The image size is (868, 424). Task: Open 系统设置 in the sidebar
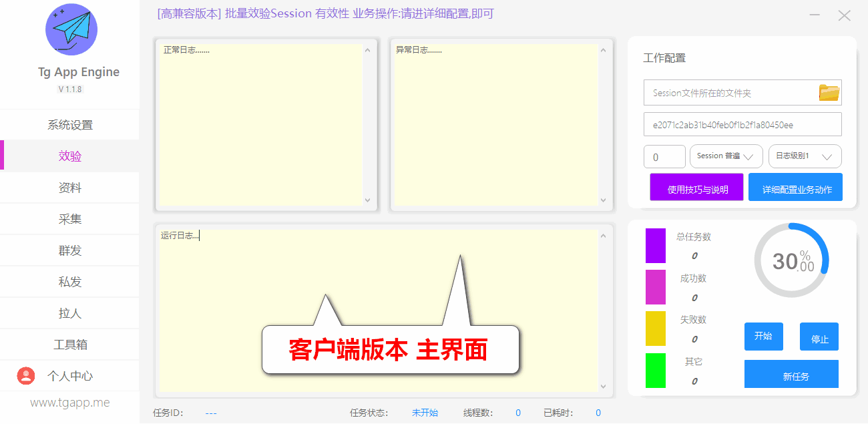70,125
